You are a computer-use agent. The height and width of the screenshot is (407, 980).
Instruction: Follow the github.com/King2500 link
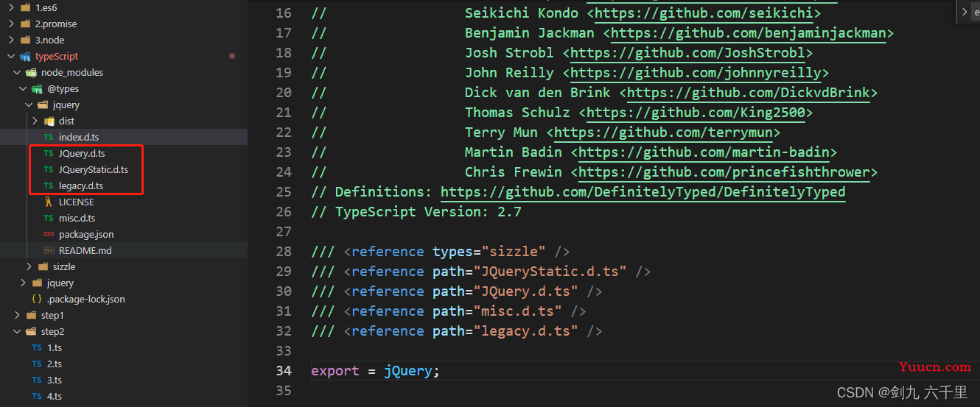(x=696, y=113)
